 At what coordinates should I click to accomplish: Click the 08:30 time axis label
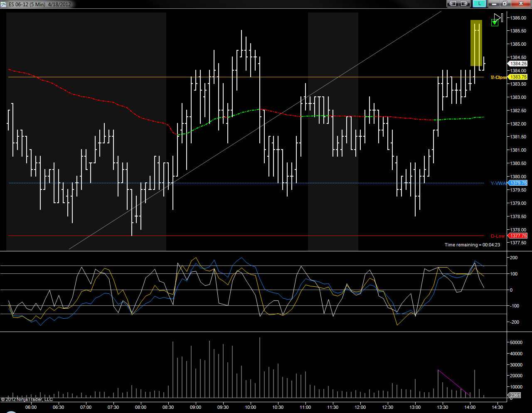pyautogui.click(x=168, y=407)
